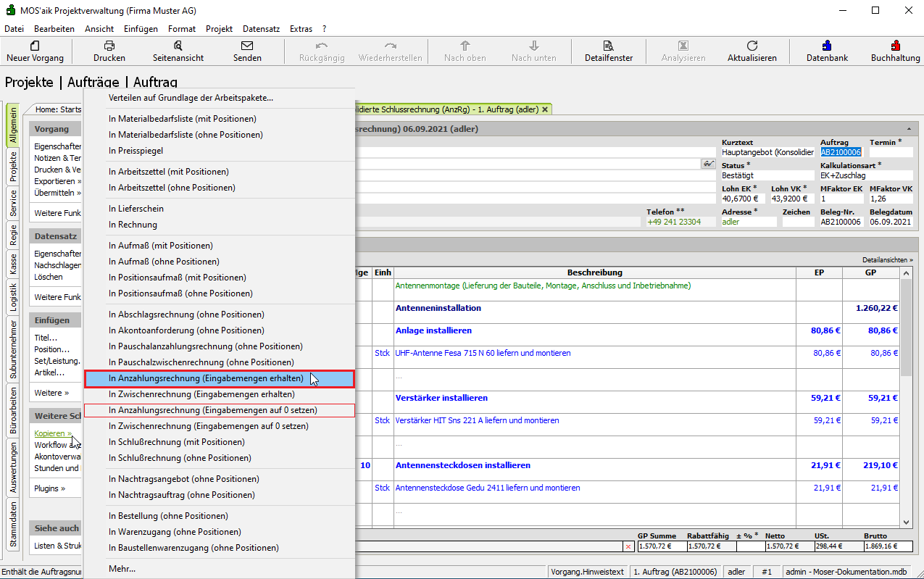
Task: Collapse the Auftrag header panel arrow
Action: pyautogui.click(x=909, y=129)
